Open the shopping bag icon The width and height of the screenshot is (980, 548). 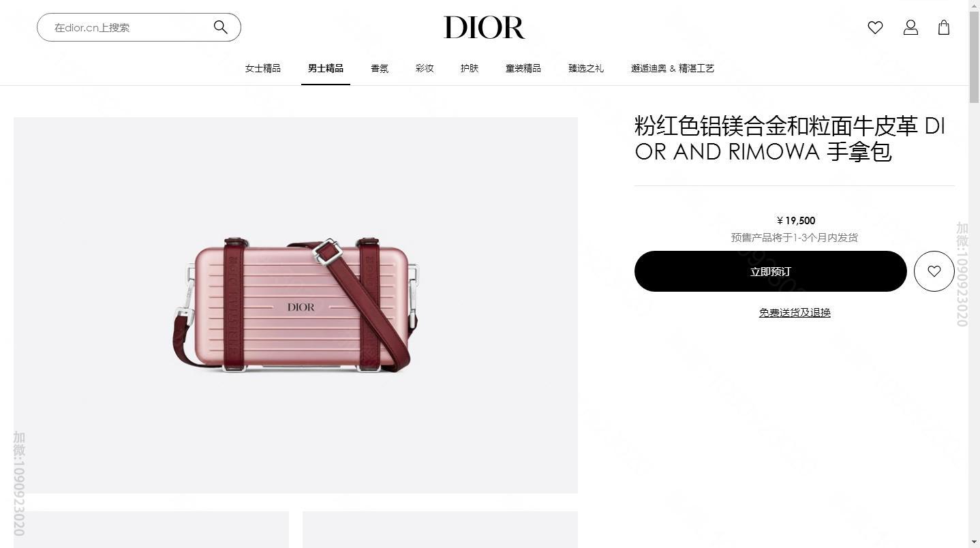coord(944,27)
